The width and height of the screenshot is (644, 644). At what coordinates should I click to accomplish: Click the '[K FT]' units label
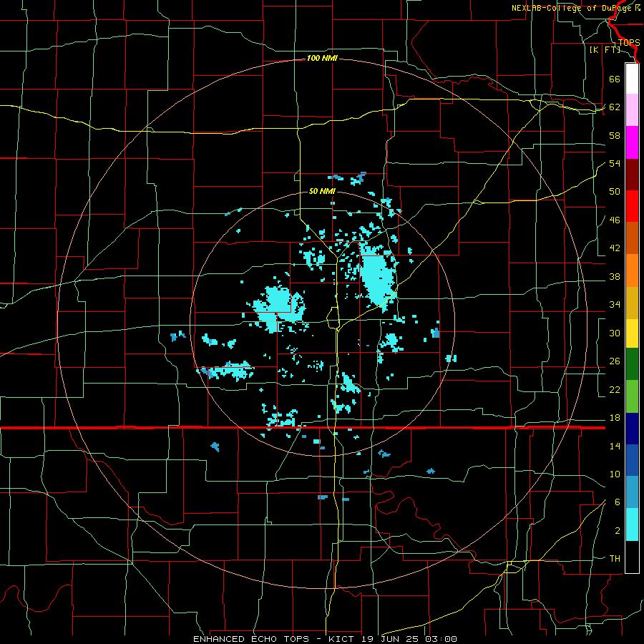pos(605,49)
